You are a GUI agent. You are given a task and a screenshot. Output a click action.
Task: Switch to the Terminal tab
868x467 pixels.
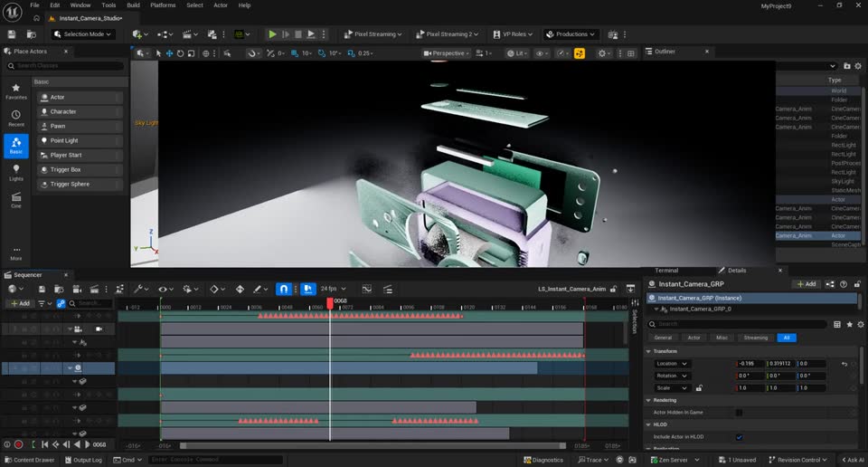pos(666,271)
